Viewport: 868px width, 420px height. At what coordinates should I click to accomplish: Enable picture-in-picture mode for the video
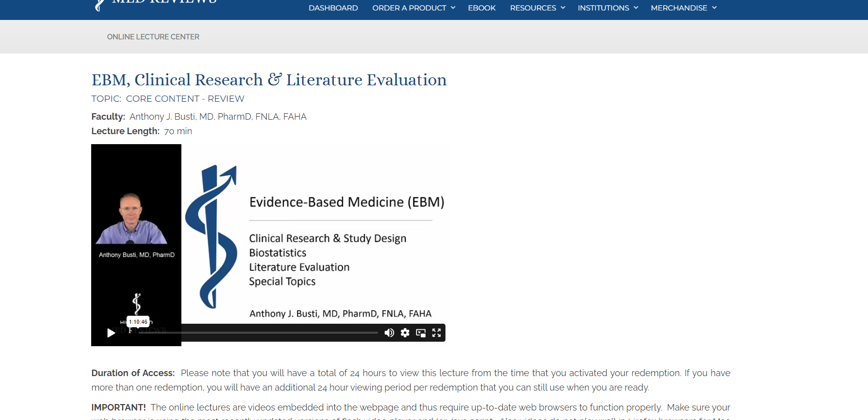point(421,333)
